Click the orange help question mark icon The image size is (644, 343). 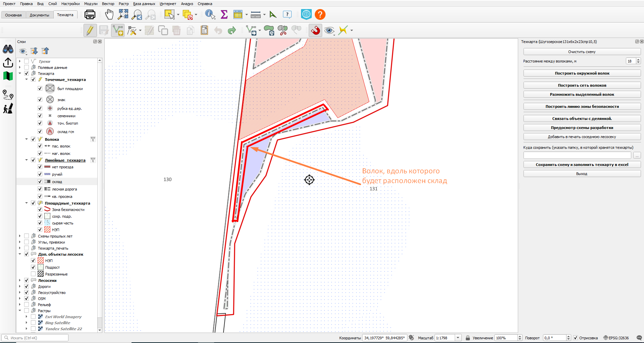click(x=320, y=14)
